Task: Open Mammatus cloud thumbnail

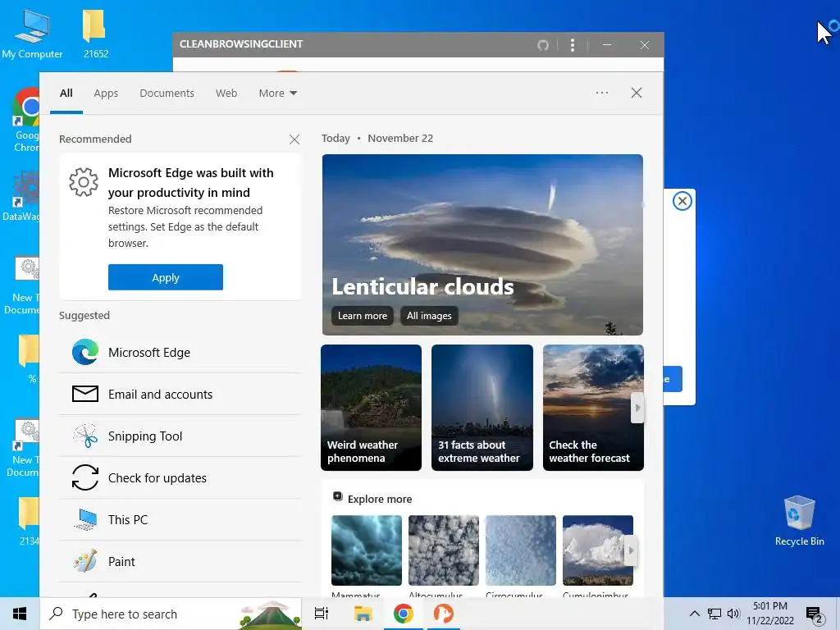Action: click(x=367, y=550)
